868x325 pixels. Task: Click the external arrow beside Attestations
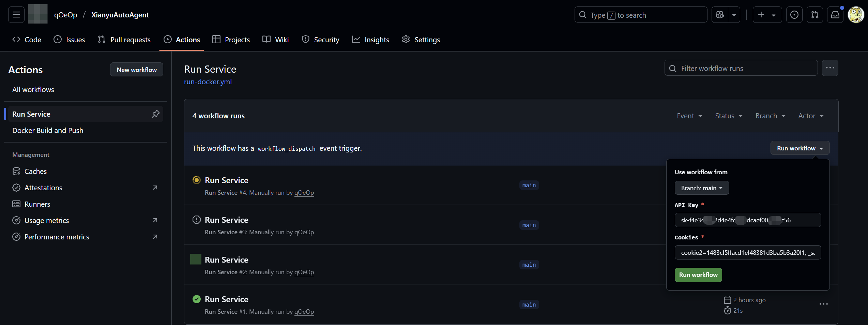[x=155, y=188]
